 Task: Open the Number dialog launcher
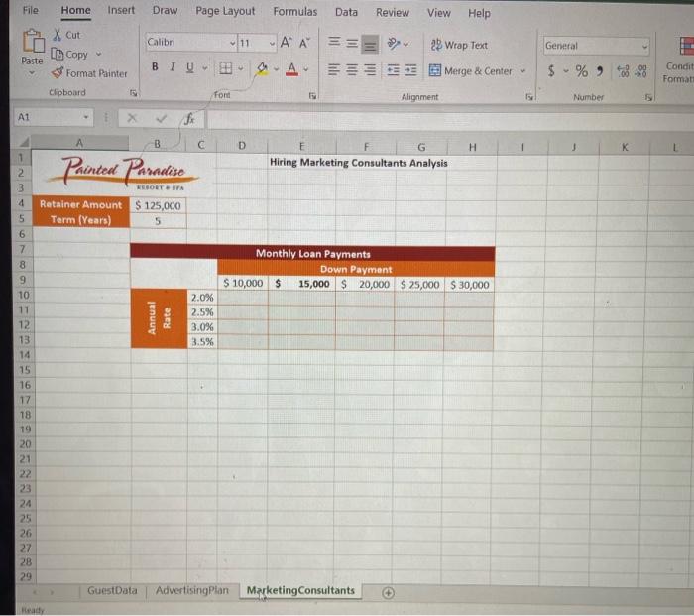pos(648,97)
